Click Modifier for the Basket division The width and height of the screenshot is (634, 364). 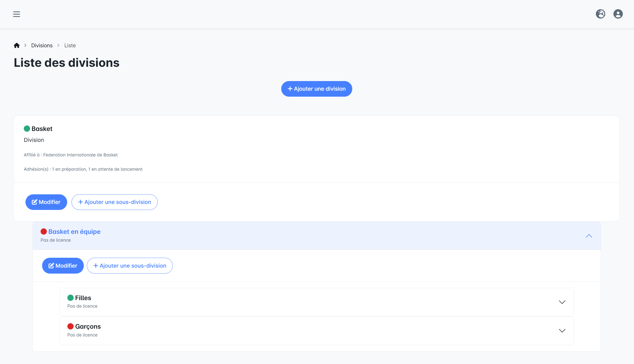(46, 202)
